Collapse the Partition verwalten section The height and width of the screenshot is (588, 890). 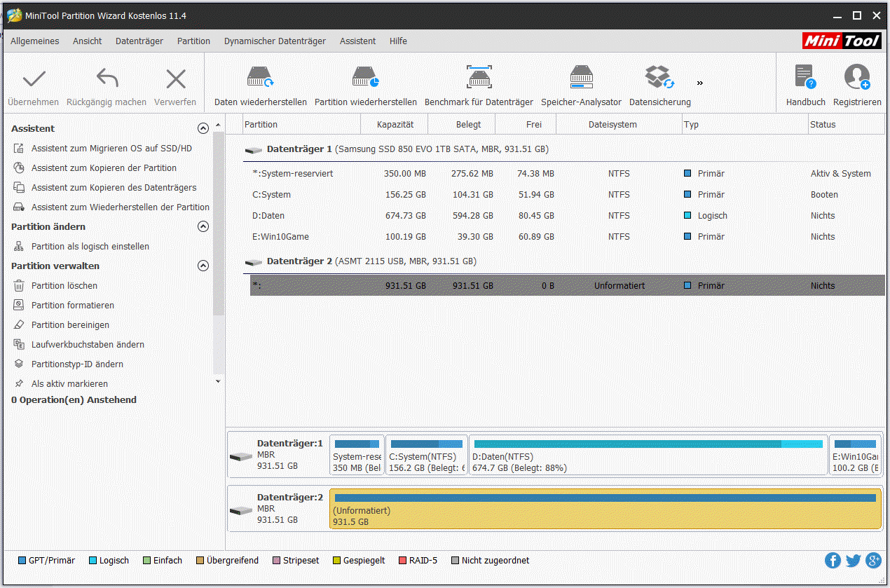[203, 266]
